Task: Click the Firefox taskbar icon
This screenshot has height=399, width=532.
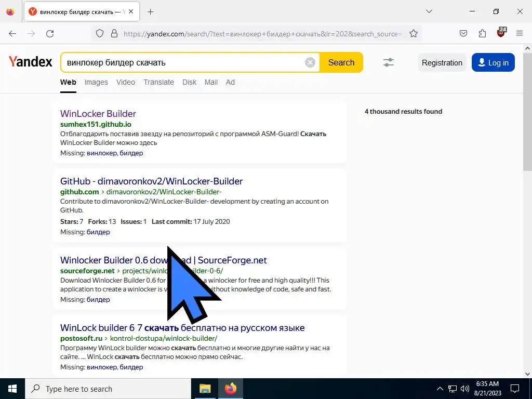Action: [x=230, y=389]
